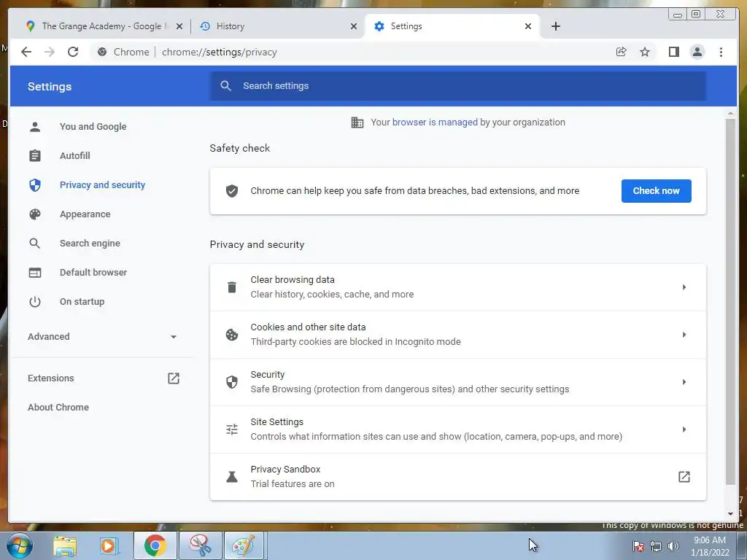Open Paint from the taskbar
Screen dimensions: 747x560
click(243, 545)
